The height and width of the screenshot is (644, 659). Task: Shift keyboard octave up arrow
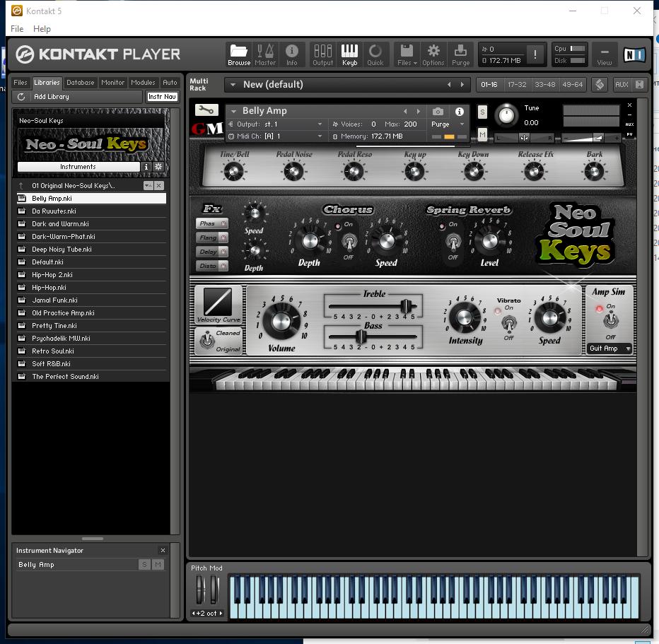[x=221, y=614]
